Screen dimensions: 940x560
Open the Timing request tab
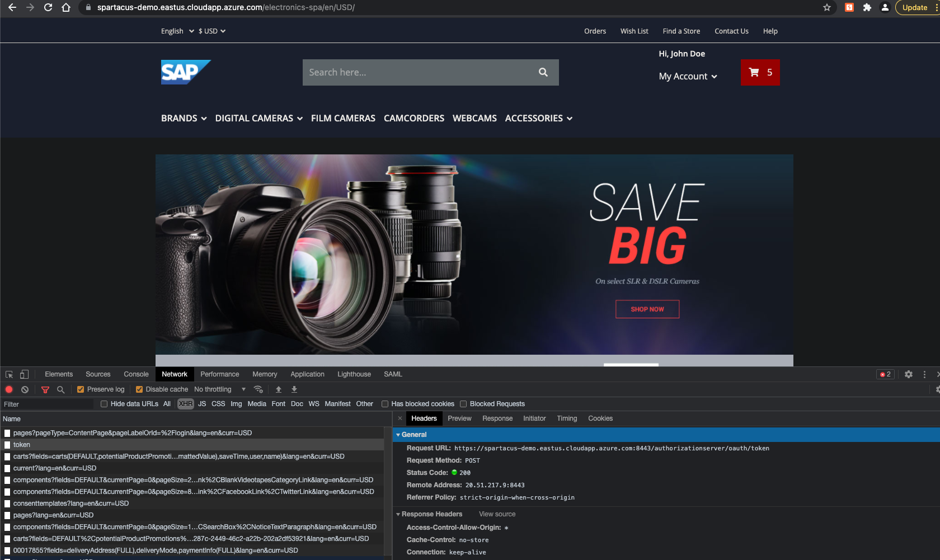pyautogui.click(x=567, y=418)
